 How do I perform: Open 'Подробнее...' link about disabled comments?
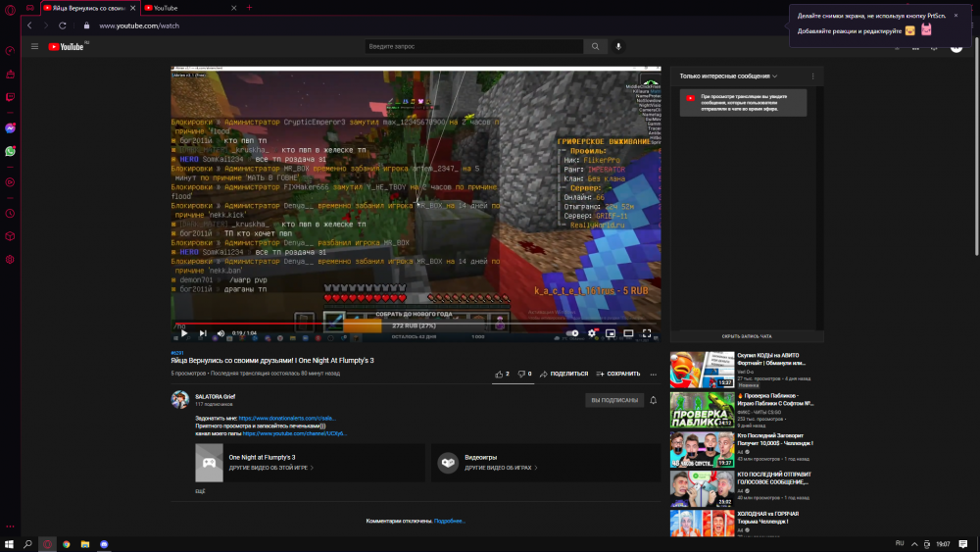point(450,521)
